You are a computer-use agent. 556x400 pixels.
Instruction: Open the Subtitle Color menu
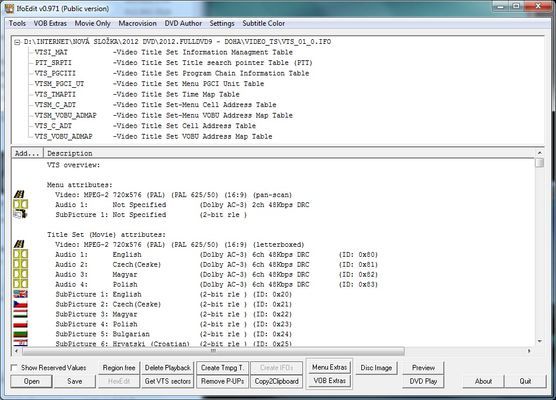tap(263, 23)
